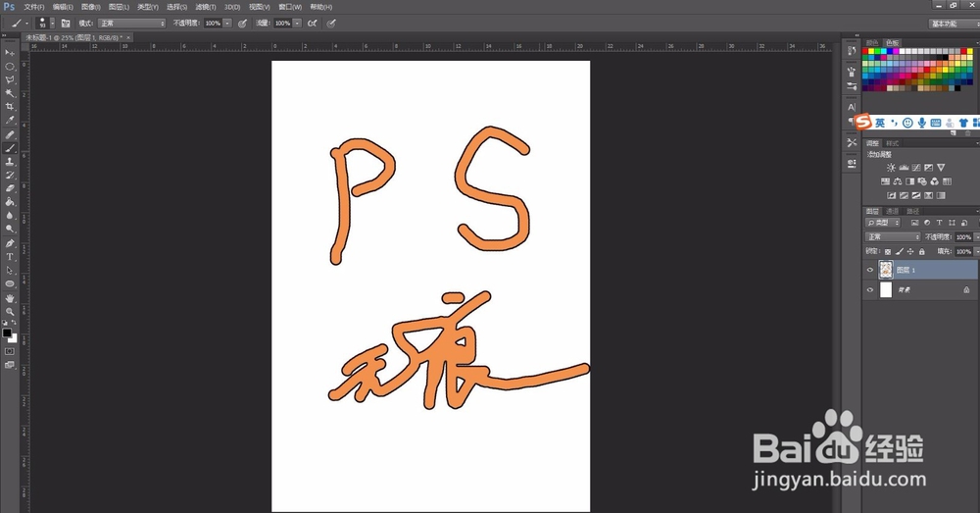Switch to the 路径 paths tab

coord(913,212)
